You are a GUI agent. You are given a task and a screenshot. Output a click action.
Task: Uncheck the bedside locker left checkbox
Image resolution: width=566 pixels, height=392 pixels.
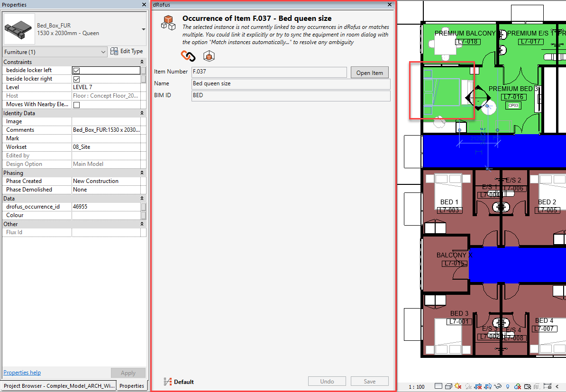click(x=76, y=71)
